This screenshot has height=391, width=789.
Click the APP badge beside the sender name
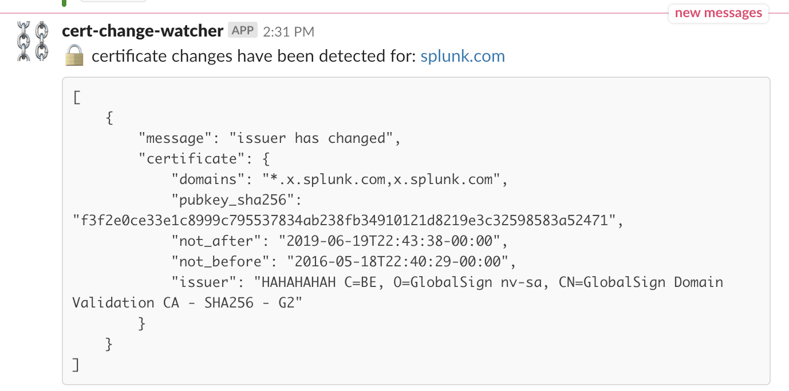click(x=243, y=31)
